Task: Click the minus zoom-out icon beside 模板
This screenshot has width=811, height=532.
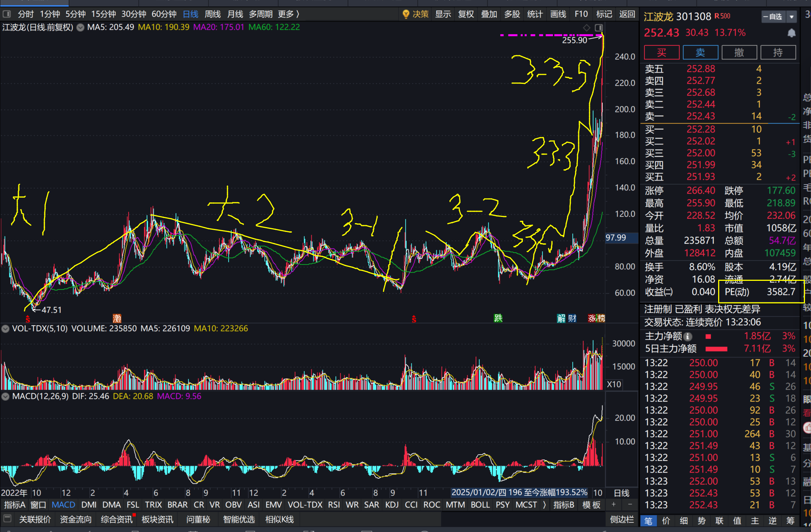Action: (x=630, y=505)
